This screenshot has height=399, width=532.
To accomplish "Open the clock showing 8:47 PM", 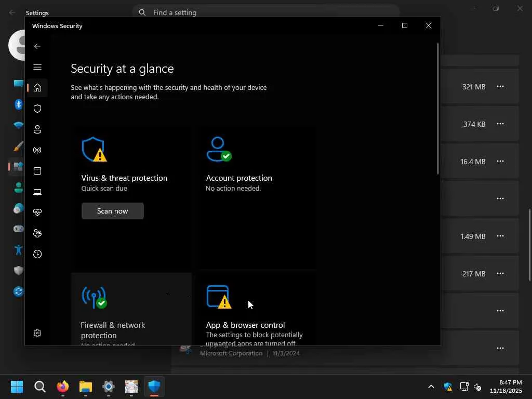I will [x=506, y=387].
